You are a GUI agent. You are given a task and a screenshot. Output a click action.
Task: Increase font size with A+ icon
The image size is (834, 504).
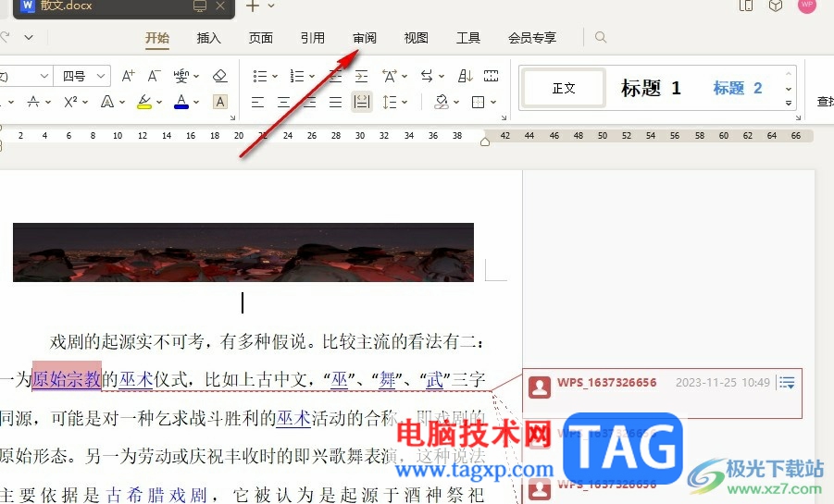click(128, 76)
